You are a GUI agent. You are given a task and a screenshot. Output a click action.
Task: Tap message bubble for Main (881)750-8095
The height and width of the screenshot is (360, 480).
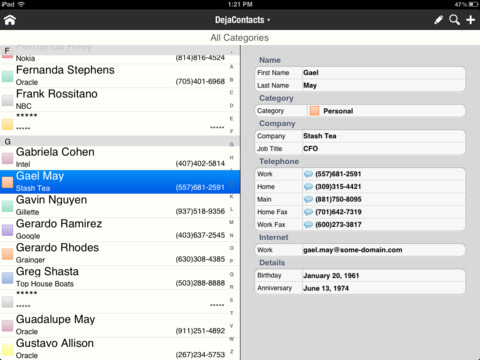pos(308,199)
